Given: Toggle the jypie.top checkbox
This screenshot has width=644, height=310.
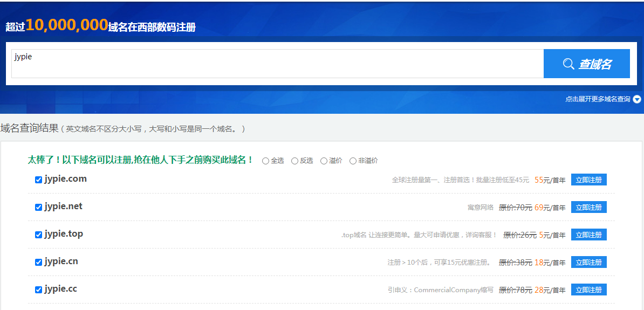Looking at the screenshot, I should (x=38, y=235).
